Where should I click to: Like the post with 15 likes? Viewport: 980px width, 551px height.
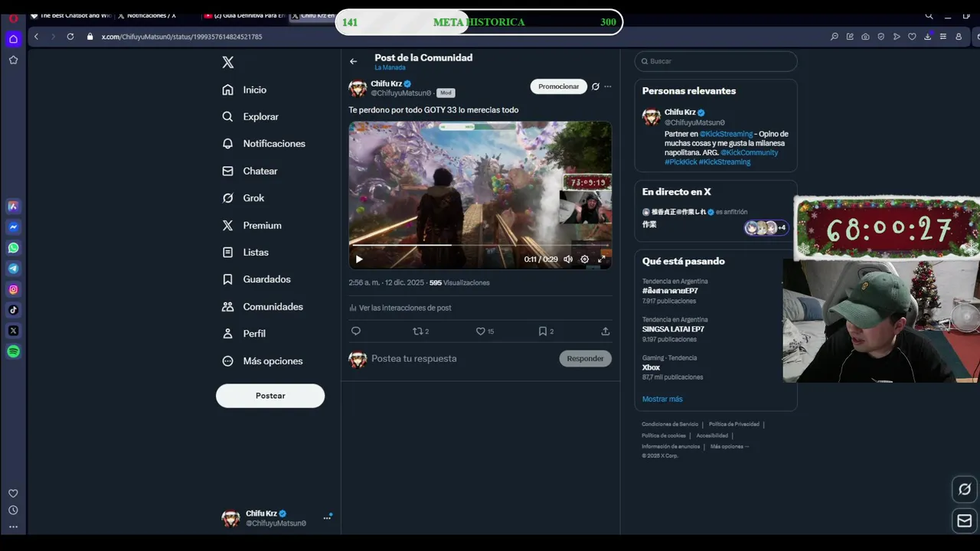coord(485,331)
